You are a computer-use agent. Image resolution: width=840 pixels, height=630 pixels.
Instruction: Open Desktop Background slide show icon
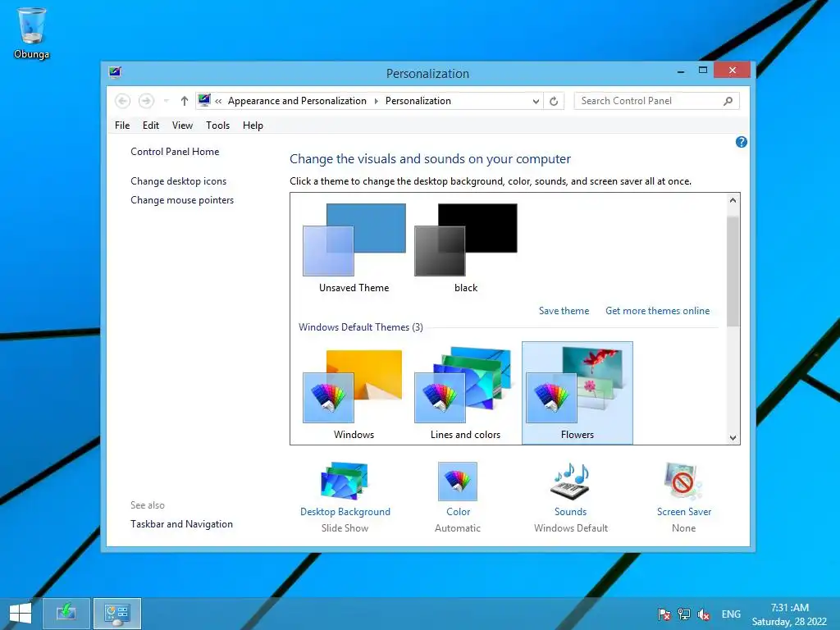pyautogui.click(x=345, y=481)
